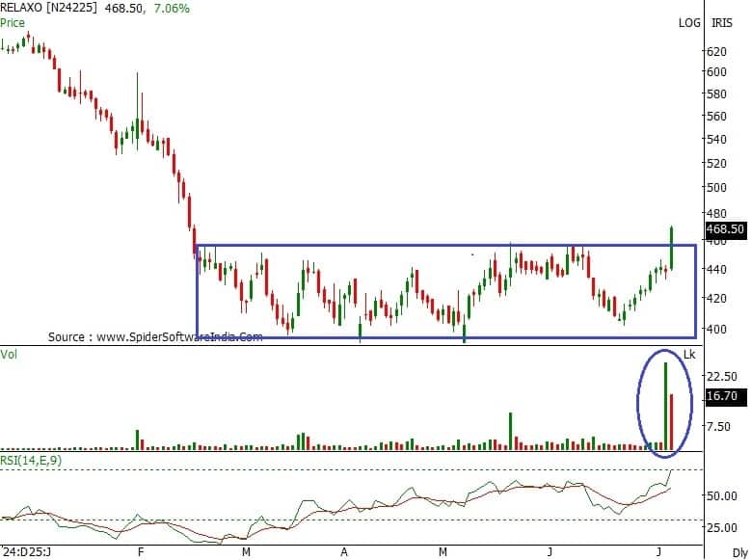The height and width of the screenshot is (560, 751).
Task: Click the A month marker on time axis
Action: pos(344,552)
